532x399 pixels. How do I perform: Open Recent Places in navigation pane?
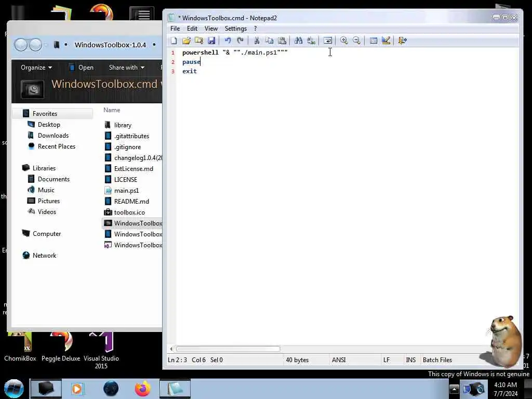coord(57,146)
